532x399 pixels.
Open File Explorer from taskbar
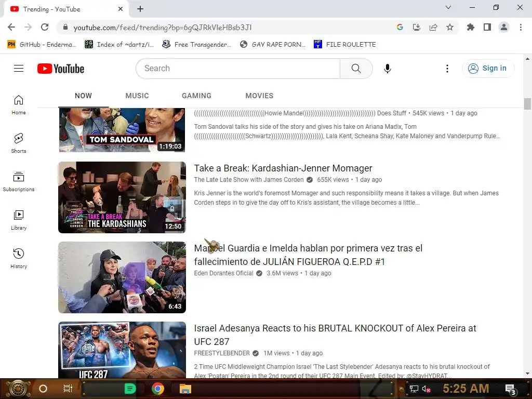(x=185, y=389)
